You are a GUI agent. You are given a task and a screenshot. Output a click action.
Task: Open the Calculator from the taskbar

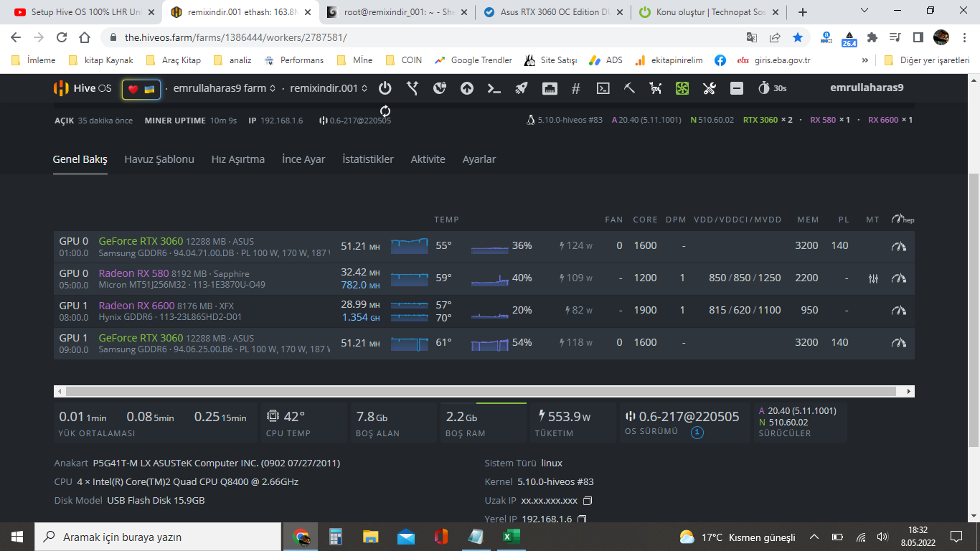point(336,537)
